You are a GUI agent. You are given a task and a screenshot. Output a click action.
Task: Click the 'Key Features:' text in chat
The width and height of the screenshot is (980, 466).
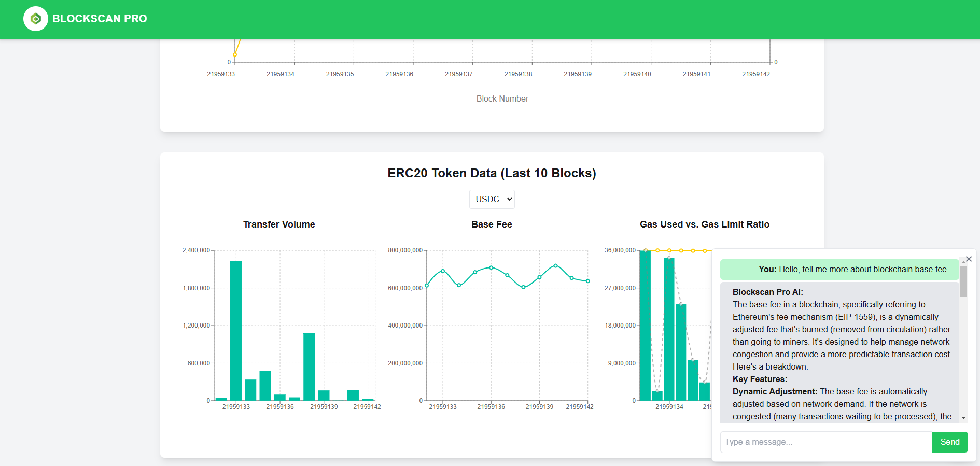click(x=760, y=379)
